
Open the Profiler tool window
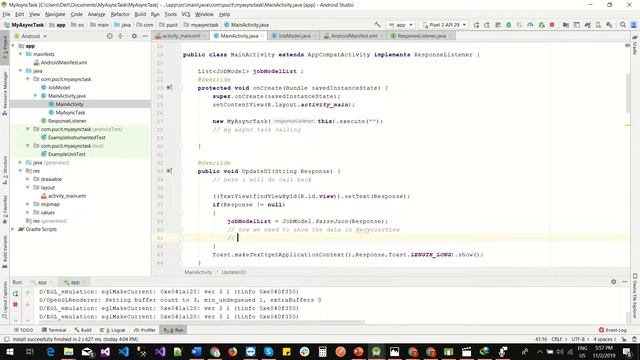coord(144,330)
